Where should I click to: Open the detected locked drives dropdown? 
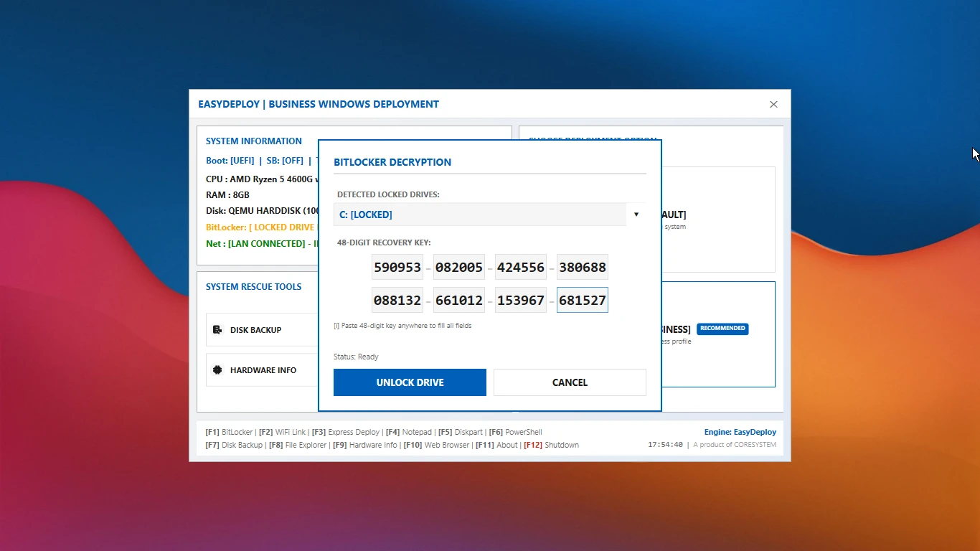(490, 215)
